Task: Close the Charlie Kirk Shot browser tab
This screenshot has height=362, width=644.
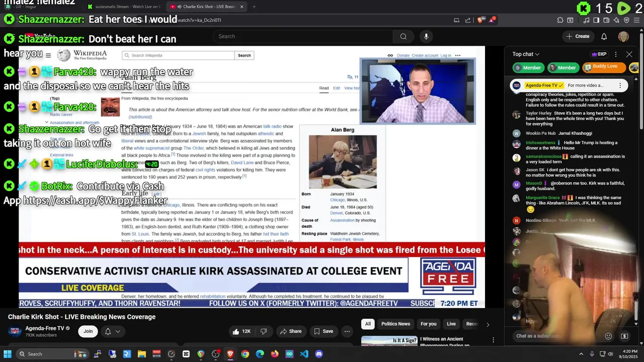Action: [242, 7]
